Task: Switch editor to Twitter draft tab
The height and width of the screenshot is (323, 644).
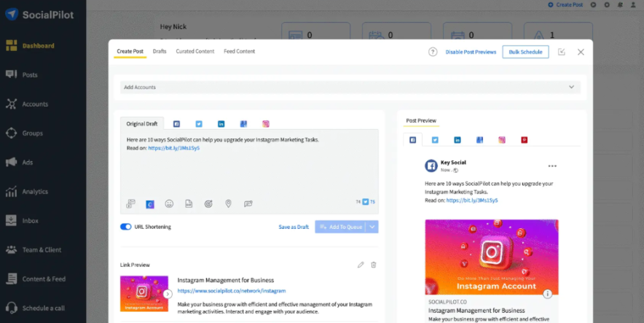Action: [x=199, y=124]
